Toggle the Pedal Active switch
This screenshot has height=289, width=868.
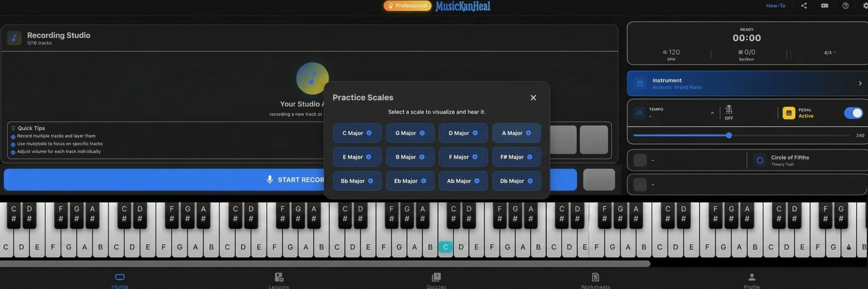853,113
